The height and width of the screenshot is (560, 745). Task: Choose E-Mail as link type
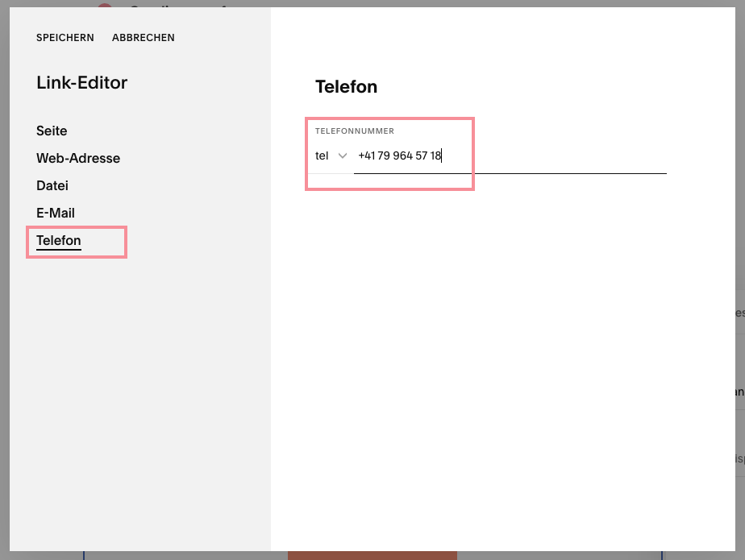tap(55, 213)
